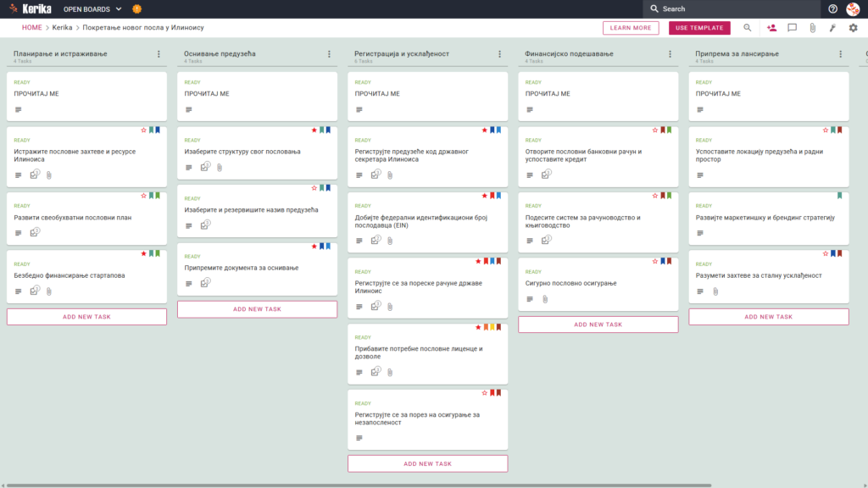
Task: Open menu for Планирање и истраживање column
Action: (159, 54)
